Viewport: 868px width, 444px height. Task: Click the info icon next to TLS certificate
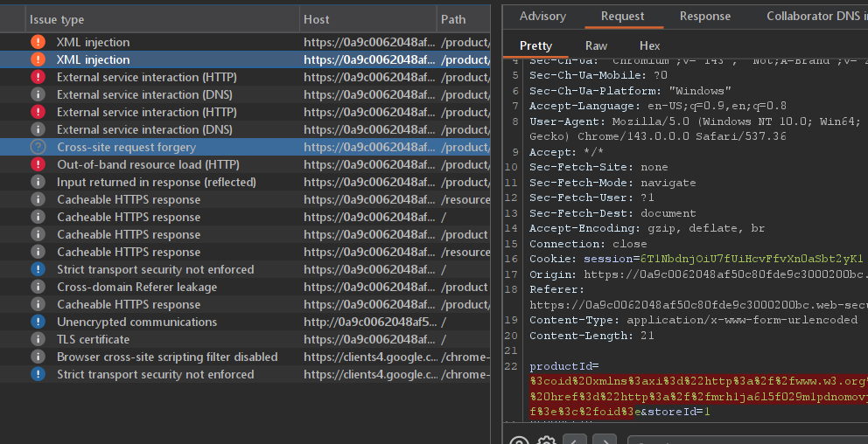38,339
